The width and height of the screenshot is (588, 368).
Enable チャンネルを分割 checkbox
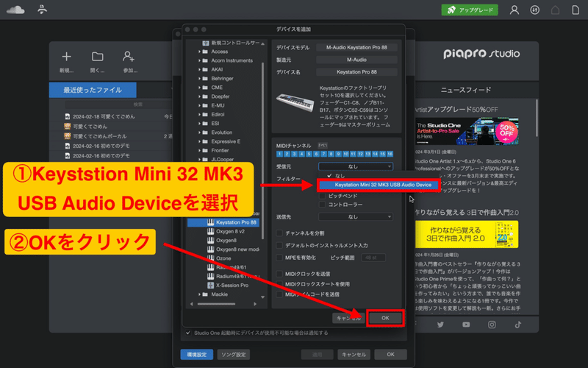[279, 233]
